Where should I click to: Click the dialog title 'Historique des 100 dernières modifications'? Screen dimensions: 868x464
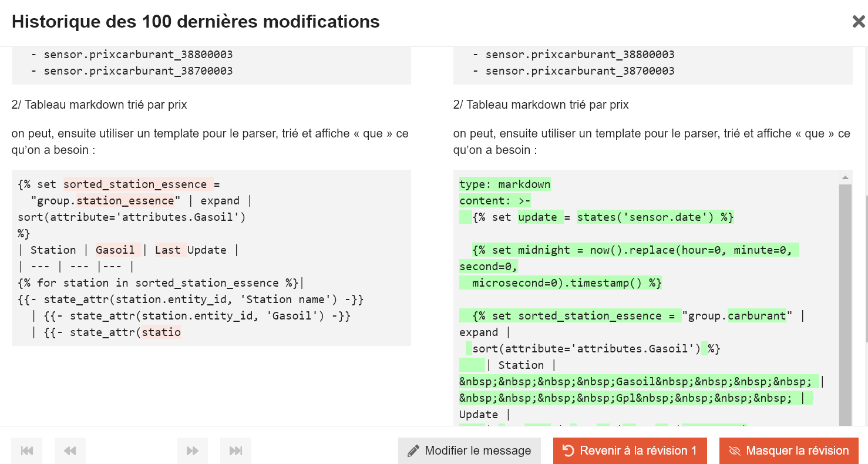[196, 22]
